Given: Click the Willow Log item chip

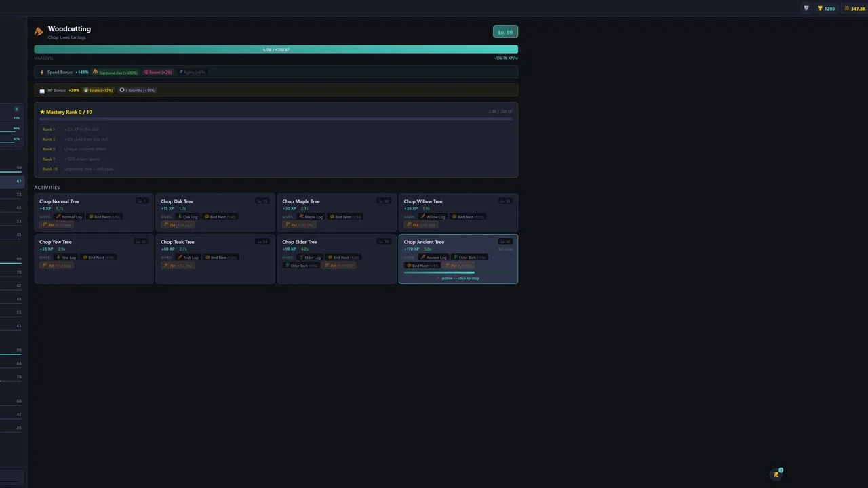Looking at the screenshot, I should tap(433, 217).
